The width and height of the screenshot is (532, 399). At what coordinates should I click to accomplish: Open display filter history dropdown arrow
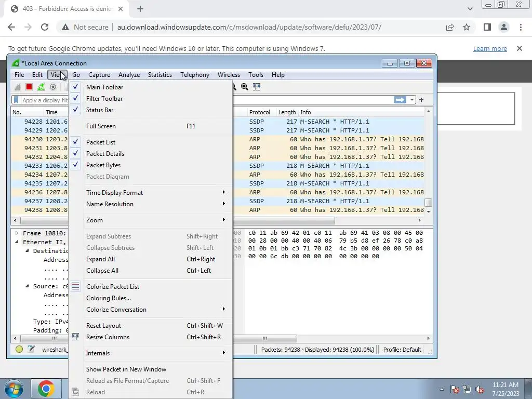(x=411, y=100)
